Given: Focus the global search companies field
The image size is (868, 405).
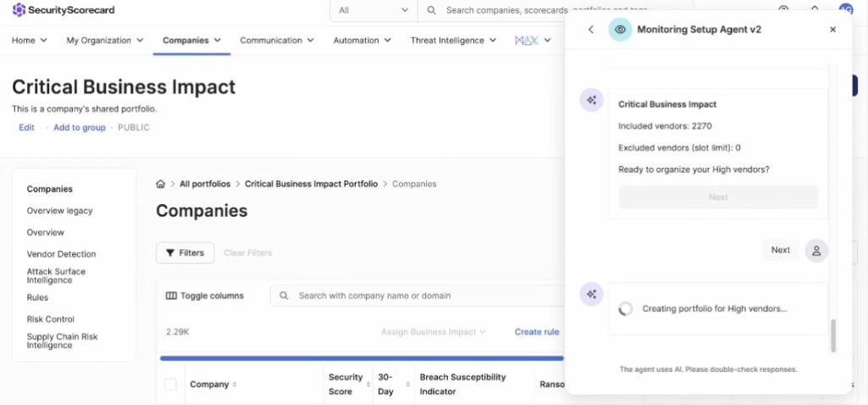Looking at the screenshot, I should click(554, 10).
